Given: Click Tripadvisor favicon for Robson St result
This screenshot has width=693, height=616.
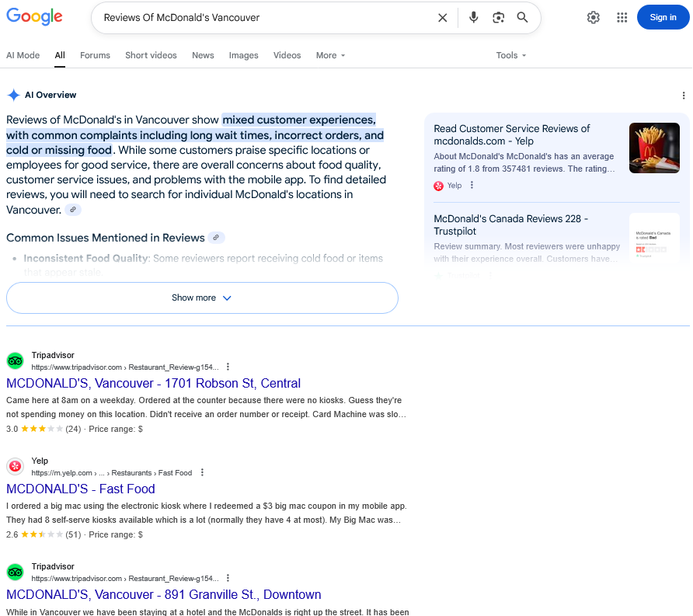Looking at the screenshot, I should pos(16,361).
